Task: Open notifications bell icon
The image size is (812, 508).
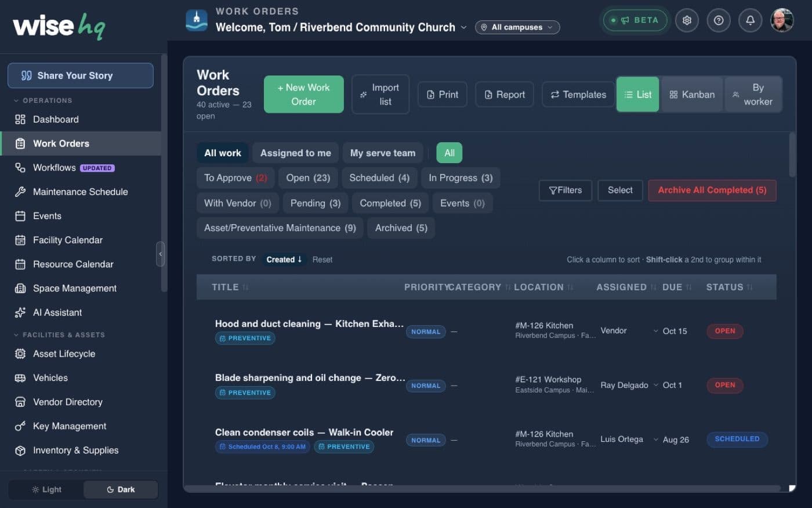Action: (750, 20)
